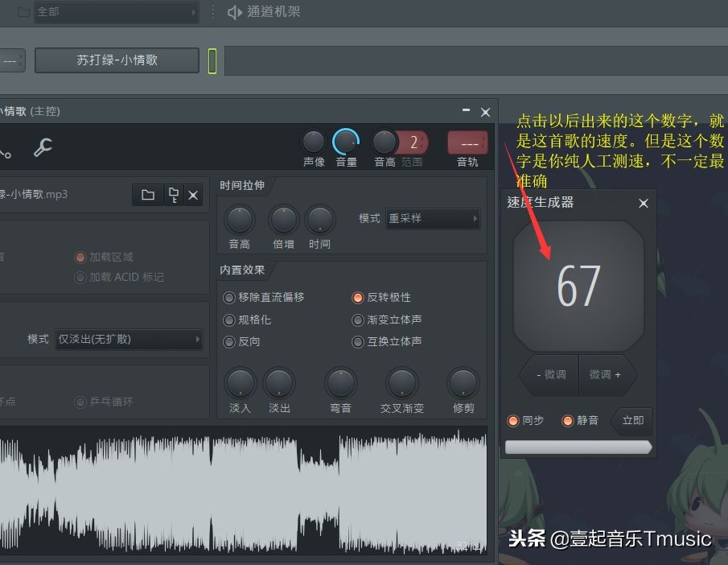This screenshot has width=728, height=565.
Task: Click the horizontal slider below the tempo display
Action: [x=578, y=447]
